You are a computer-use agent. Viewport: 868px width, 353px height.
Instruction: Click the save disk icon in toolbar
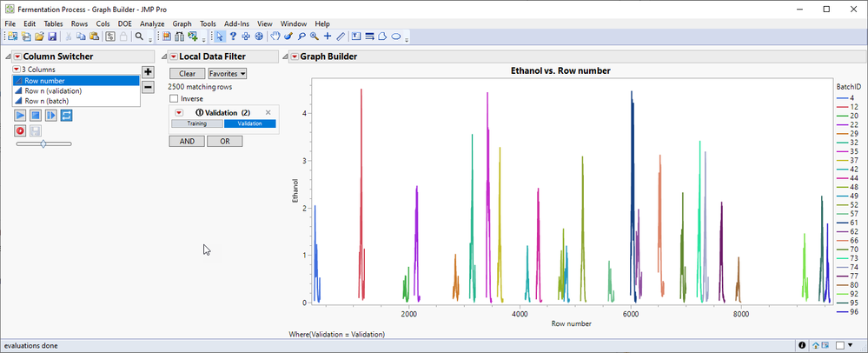(x=52, y=37)
